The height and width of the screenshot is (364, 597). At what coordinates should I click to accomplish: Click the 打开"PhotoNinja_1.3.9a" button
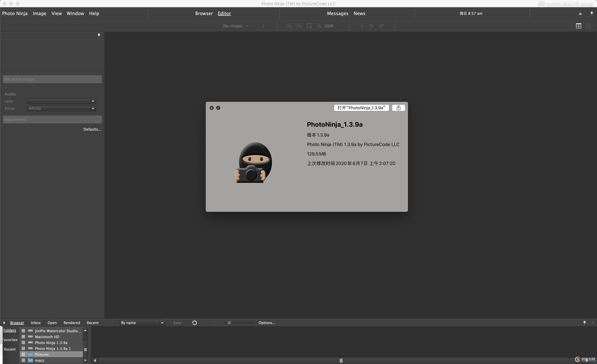point(361,108)
